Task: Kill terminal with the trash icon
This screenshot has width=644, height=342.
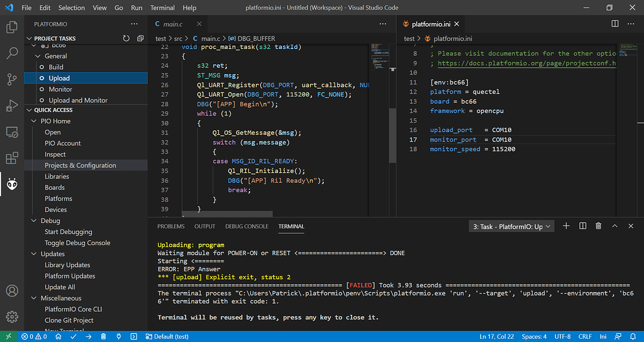Action: [598, 226]
